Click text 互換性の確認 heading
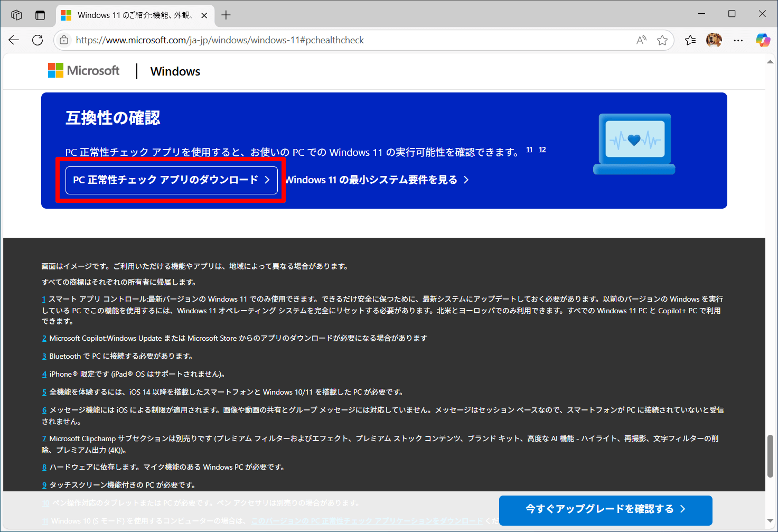 tap(113, 118)
